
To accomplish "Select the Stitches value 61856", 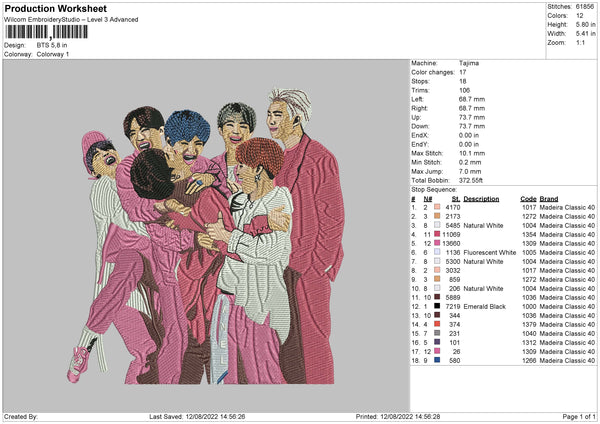I will [585, 7].
